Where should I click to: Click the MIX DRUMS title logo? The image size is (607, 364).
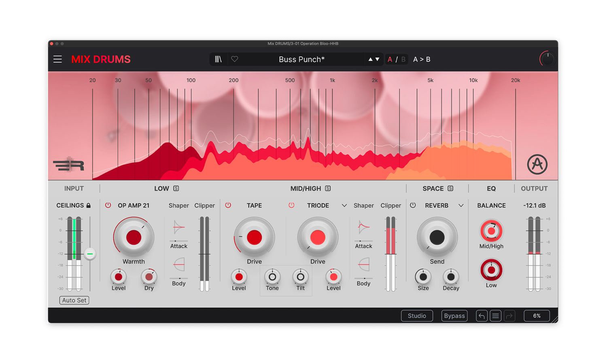pyautogui.click(x=101, y=59)
